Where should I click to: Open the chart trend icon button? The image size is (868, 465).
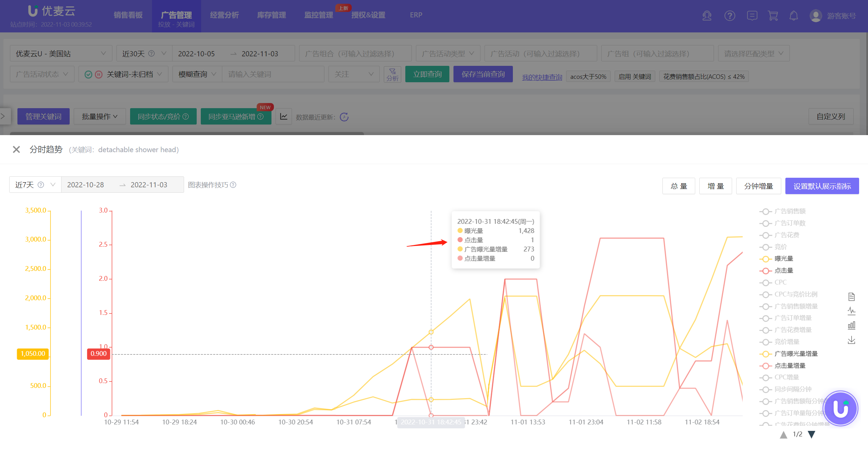[x=284, y=117]
